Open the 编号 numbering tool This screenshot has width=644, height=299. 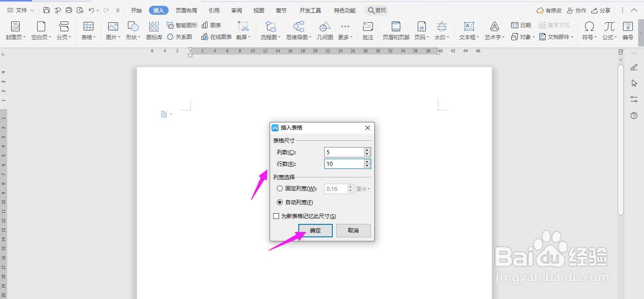627,31
